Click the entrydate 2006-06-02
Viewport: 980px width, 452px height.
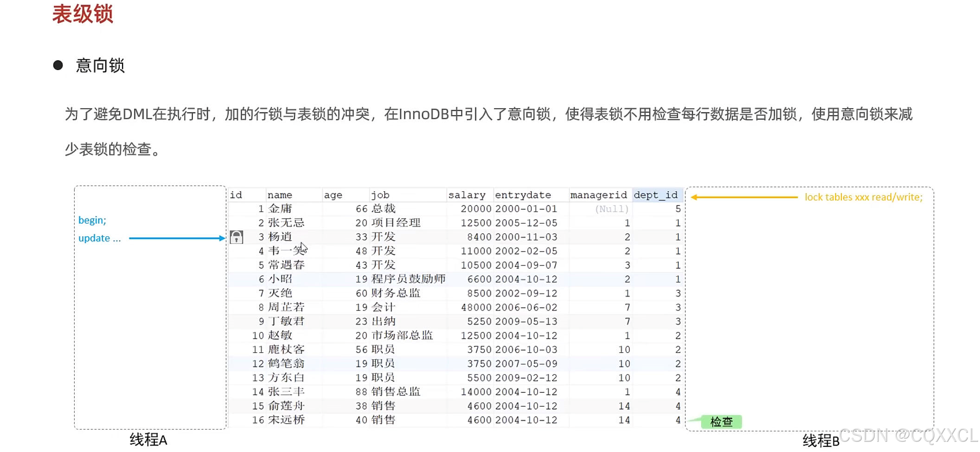[x=526, y=307]
